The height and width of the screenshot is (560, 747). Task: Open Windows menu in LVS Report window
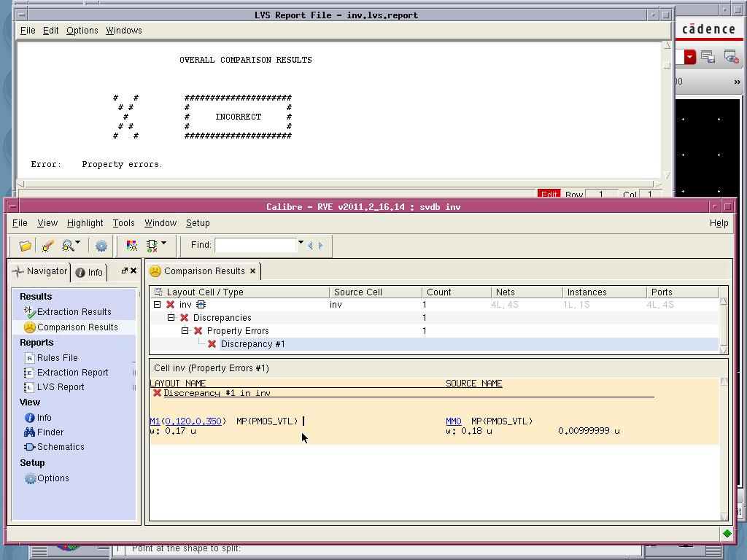point(124,31)
